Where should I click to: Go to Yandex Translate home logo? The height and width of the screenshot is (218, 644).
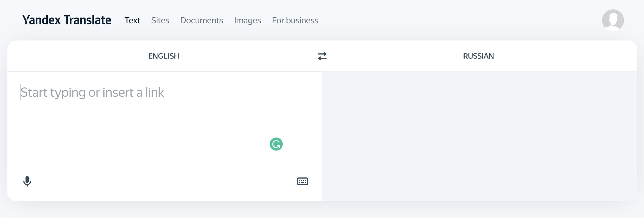point(67,20)
